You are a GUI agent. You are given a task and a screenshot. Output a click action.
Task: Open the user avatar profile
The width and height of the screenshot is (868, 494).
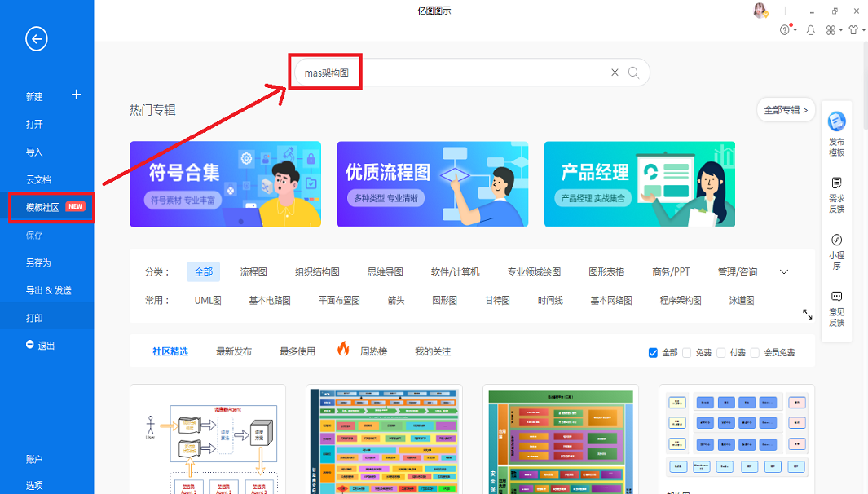click(760, 11)
